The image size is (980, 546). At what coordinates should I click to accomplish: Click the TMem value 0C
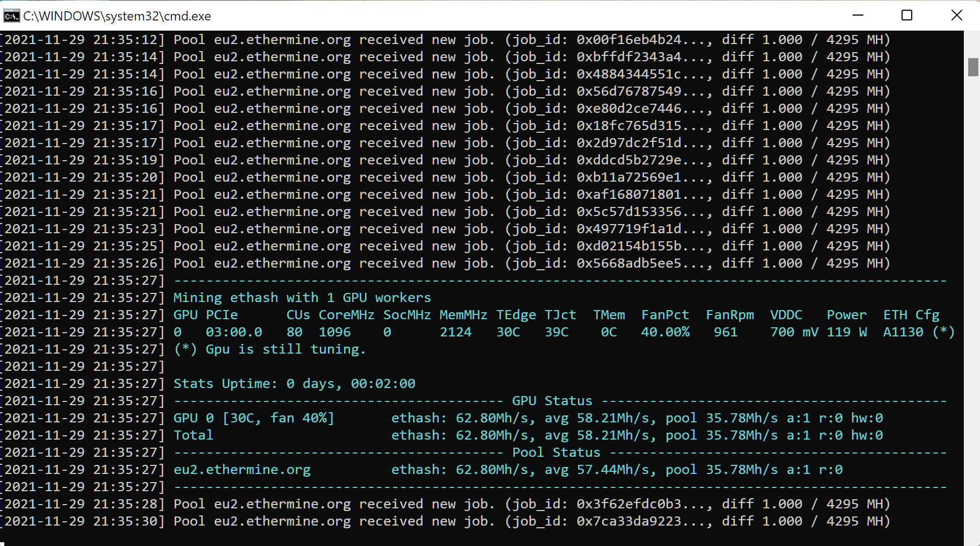pos(609,332)
